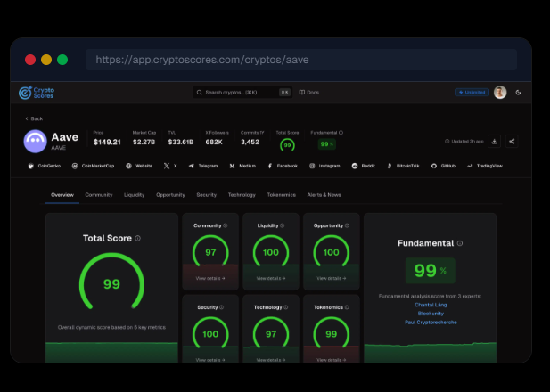550x392 pixels.
Task: Click the info icon next to Fundamental heading
Action: (460, 242)
